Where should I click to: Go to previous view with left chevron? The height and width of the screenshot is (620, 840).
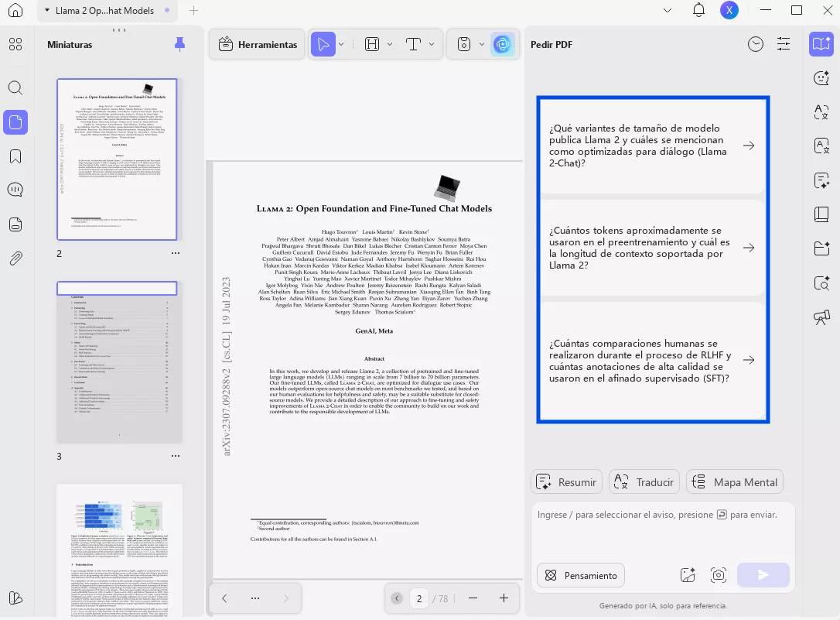pyautogui.click(x=224, y=598)
